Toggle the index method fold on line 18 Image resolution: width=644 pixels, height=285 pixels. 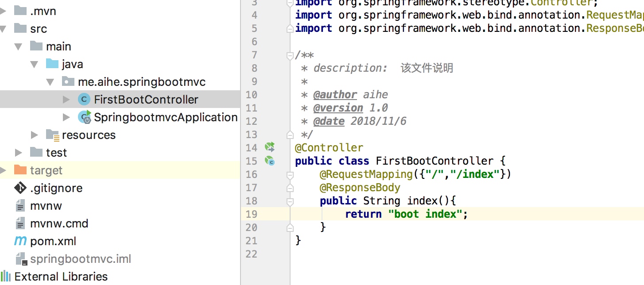pos(290,201)
